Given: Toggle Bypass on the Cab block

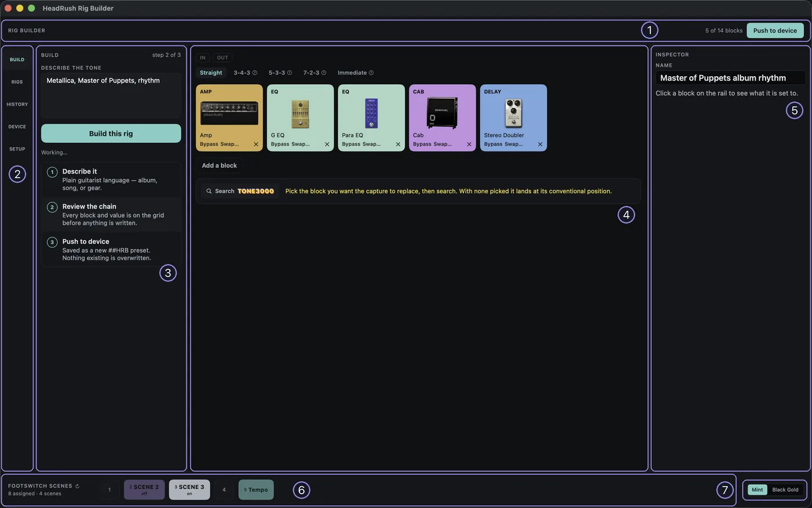Looking at the screenshot, I should tap(422, 144).
